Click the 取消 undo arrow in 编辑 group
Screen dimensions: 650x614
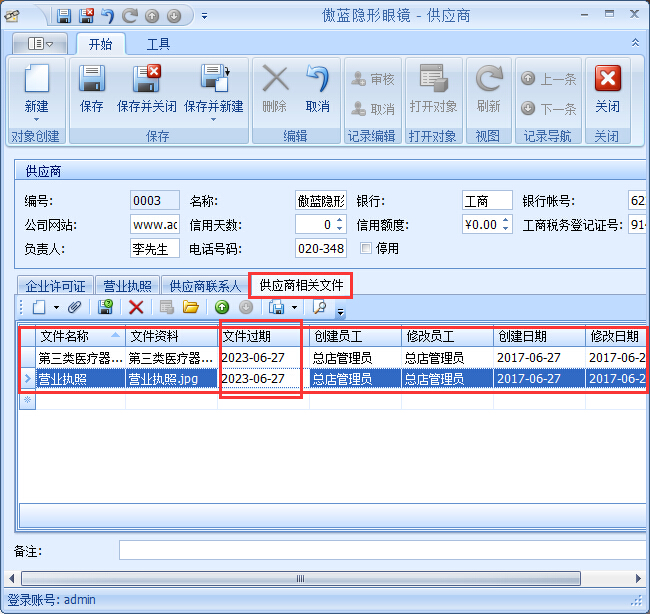(x=318, y=80)
